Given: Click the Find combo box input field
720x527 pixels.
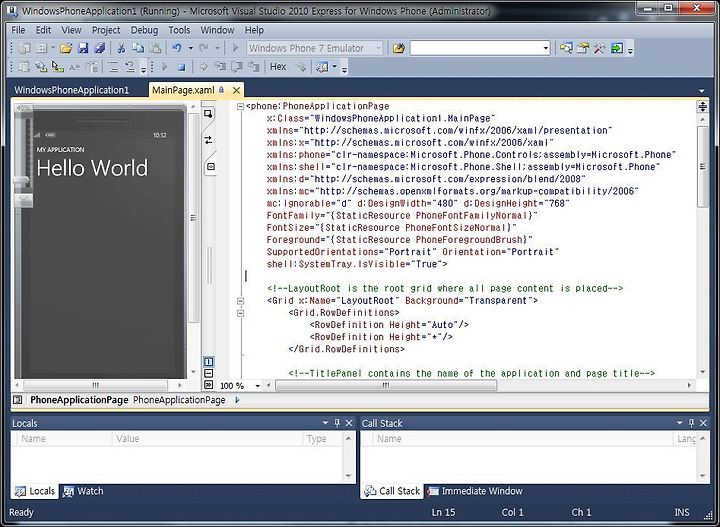Looking at the screenshot, I should click(476, 48).
